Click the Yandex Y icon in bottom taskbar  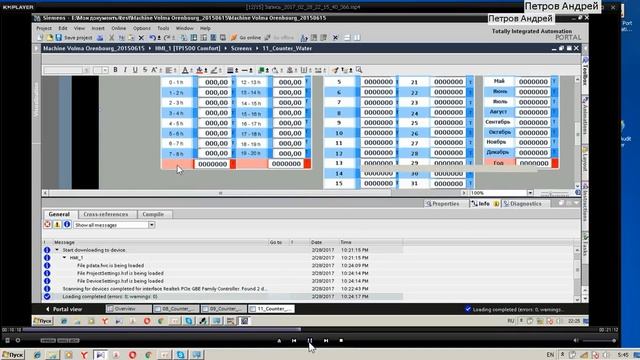coord(84,355)
